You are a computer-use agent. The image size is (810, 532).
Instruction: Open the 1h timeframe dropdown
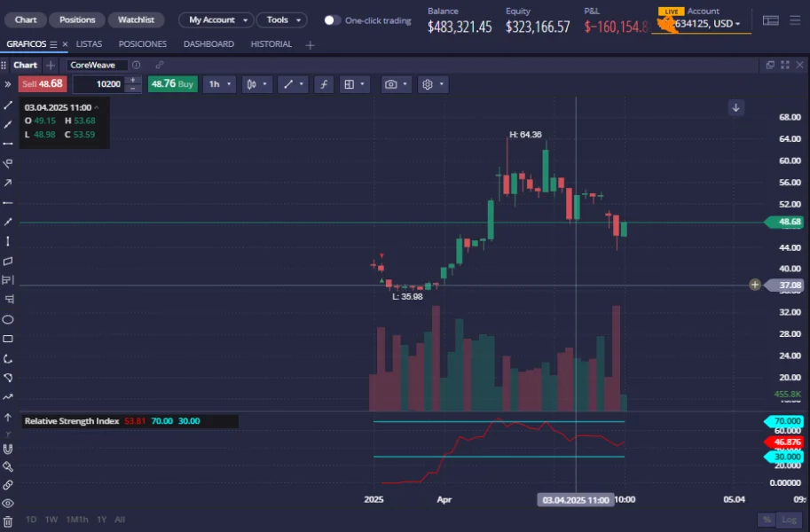click(x=220, y=84)
